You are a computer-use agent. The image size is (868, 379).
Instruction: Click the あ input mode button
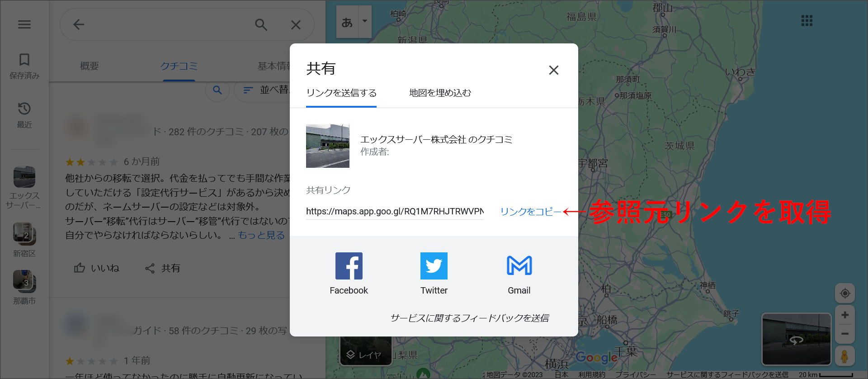pyautogui.click(x=347, y=22)
